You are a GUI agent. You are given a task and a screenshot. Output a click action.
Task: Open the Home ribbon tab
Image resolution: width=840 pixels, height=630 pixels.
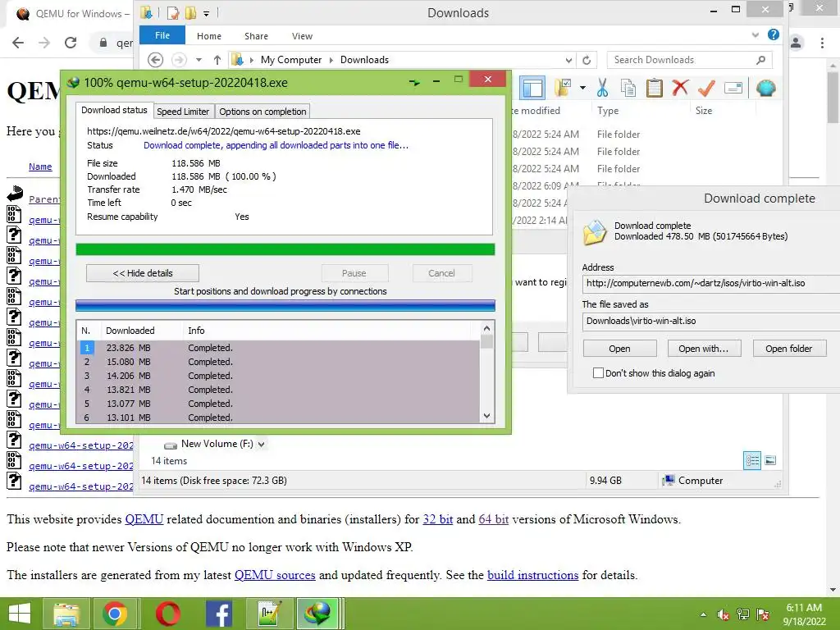click(209, 36)
